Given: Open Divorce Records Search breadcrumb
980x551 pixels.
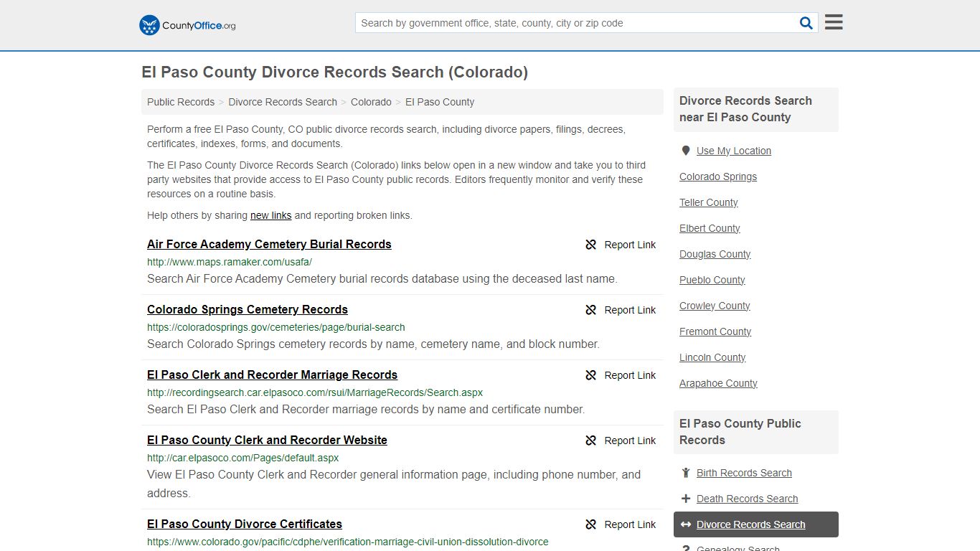Looking at the screenshot, I should [283, 102].
